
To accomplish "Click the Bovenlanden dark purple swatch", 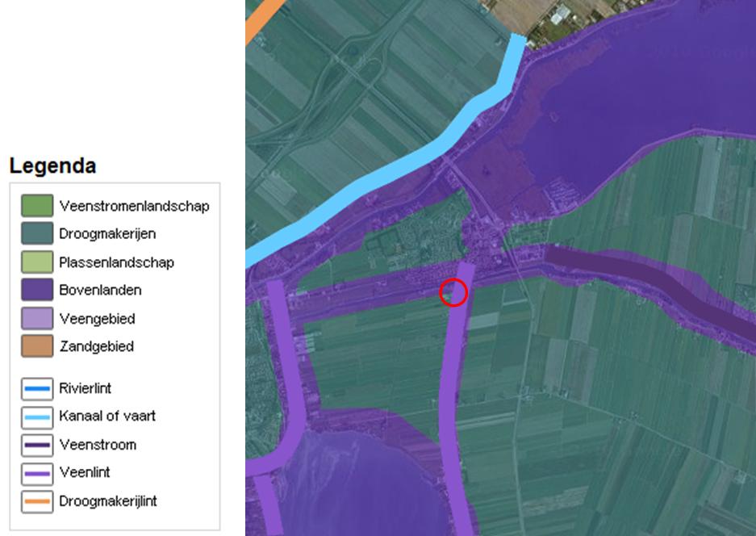I will (x=37, y=290).
